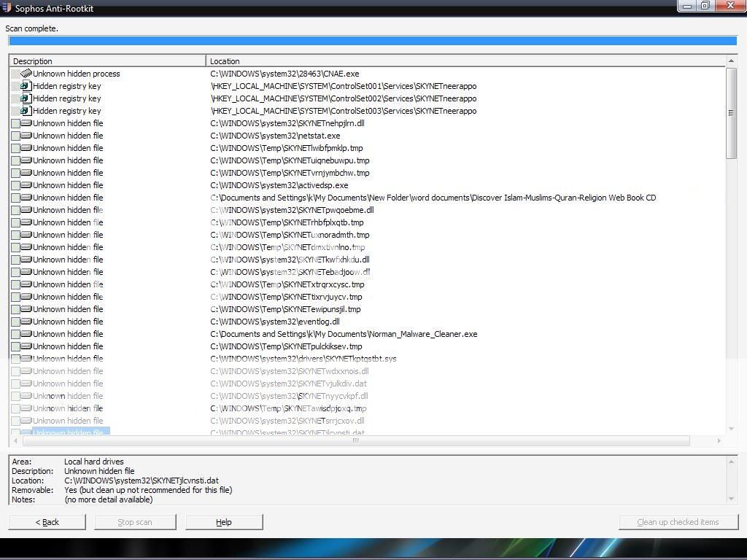Screen dimensions: 747x560
Task: Click drive icon beside Discover Islam Web Book row
Action: click(26, 197)
